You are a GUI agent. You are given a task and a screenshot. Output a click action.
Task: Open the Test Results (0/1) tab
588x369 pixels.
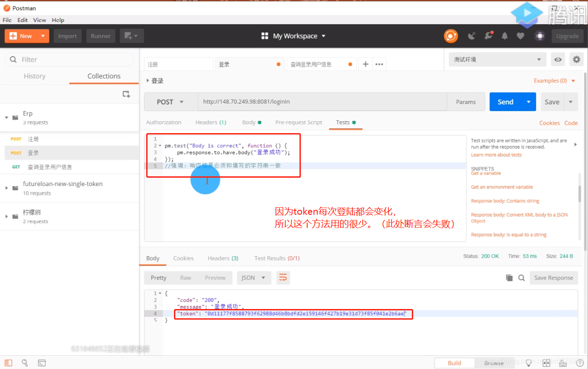tap(277, 258)
